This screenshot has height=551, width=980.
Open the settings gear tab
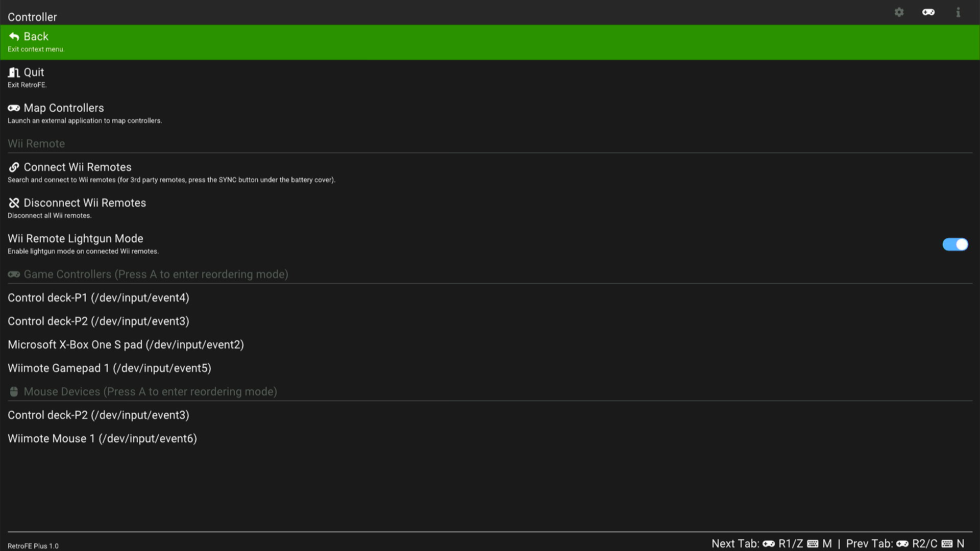[x=899, y=12]
